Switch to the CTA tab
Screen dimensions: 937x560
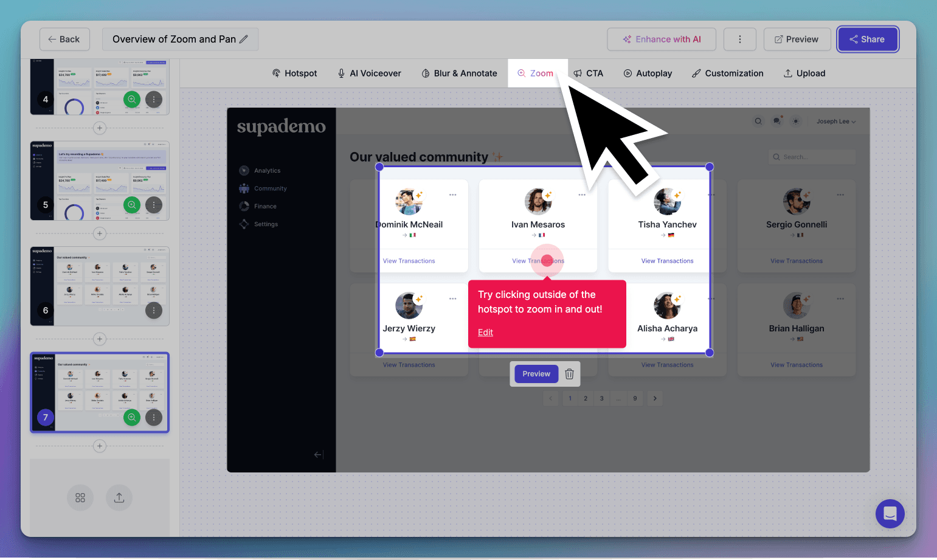(x=589, y=73)
